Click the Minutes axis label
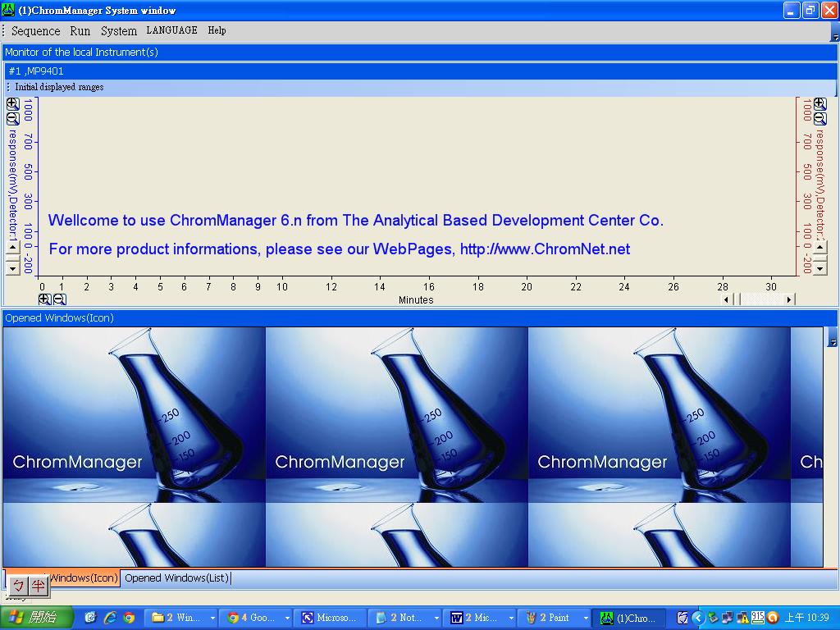Viewport: 840px width, 630px height. [x=416, y=300]
